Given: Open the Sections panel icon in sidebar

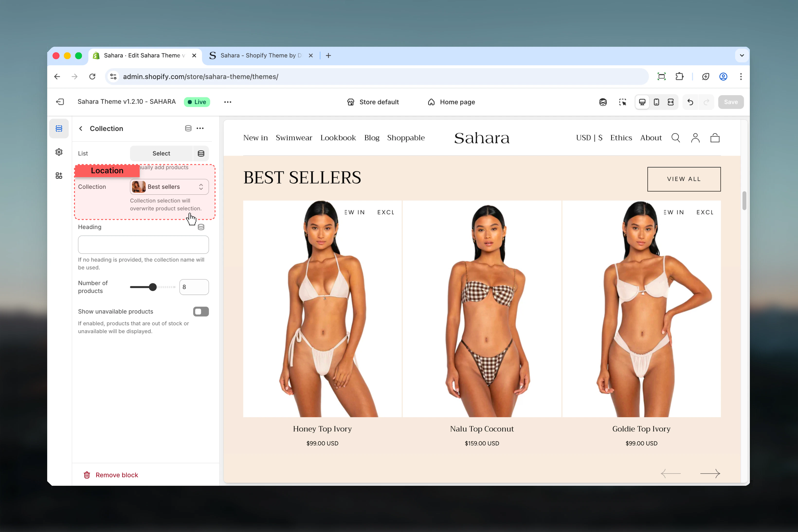Looking at the screenshot, I should [x=59, y=128].
